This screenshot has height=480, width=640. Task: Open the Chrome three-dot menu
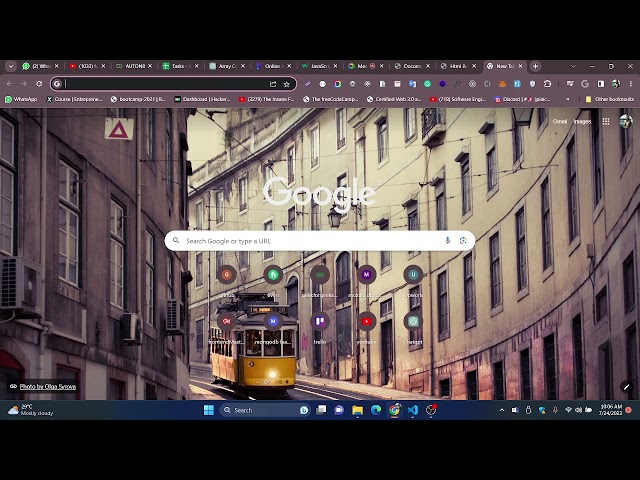[x=631, y=84]
